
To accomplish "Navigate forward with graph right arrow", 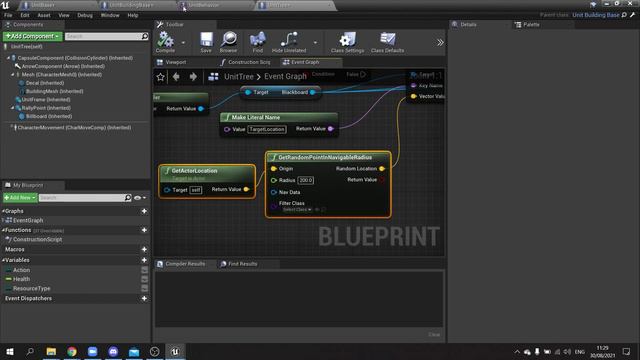I will tap(193, 77).
